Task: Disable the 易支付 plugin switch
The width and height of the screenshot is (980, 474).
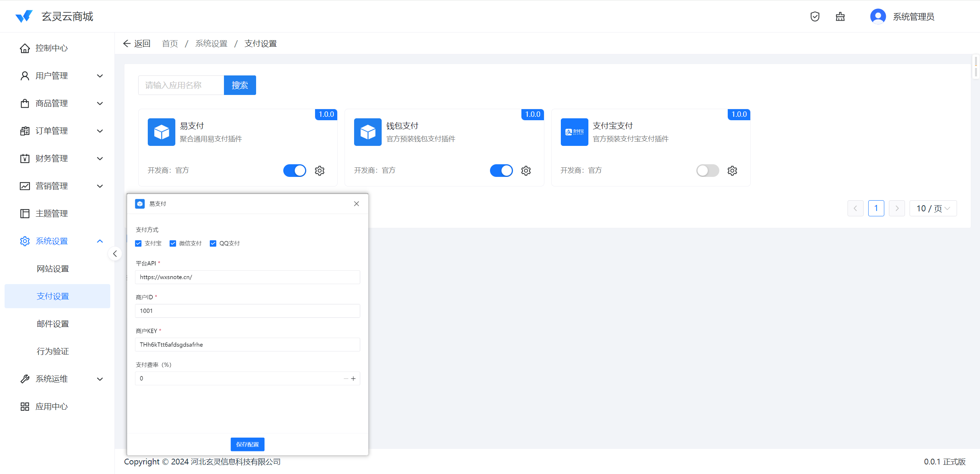Action: coord(294,170)
